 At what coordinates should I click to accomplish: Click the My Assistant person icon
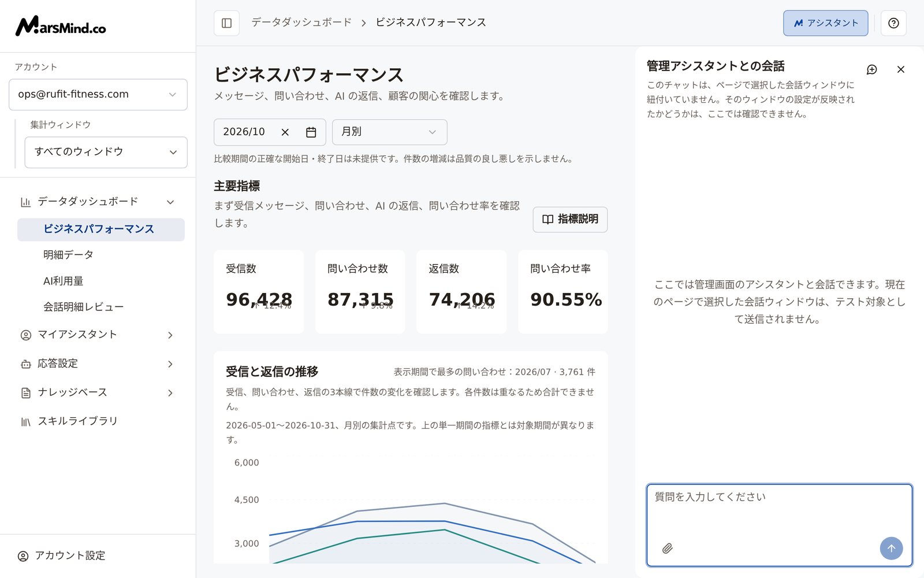click(x=25, y=335)
